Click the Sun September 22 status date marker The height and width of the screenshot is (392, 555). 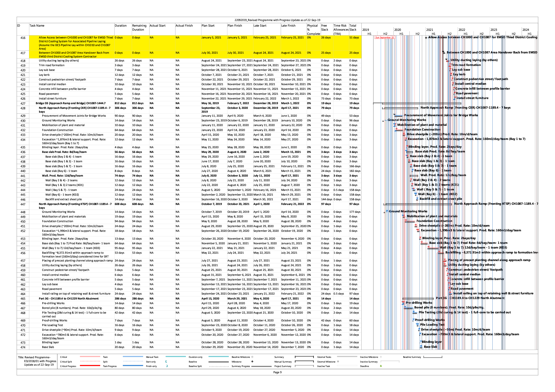(x=384, y=38)
